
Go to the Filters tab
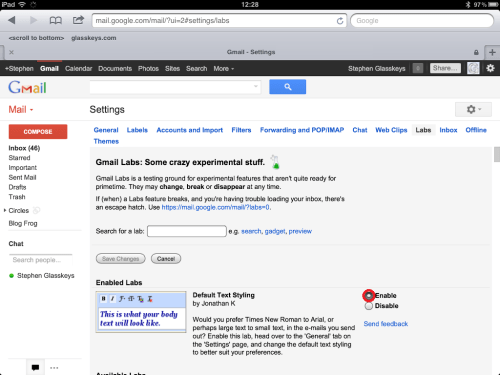pos(241,130)
